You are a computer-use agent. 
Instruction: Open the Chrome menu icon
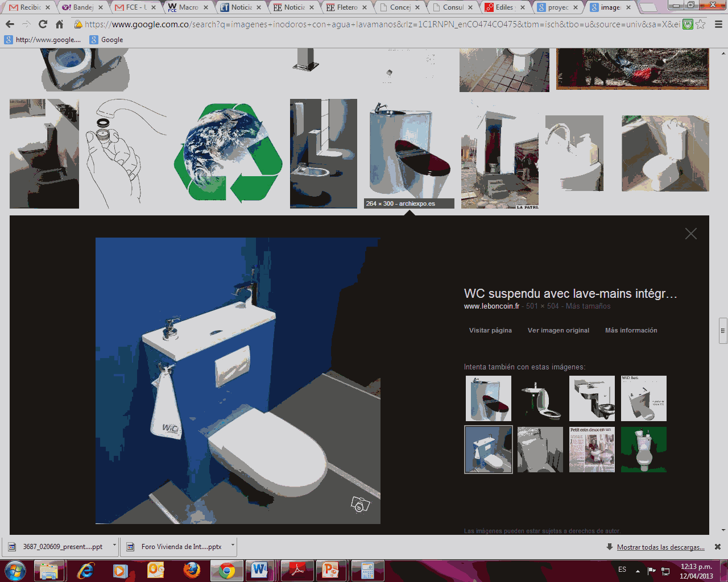click(718, 24)
